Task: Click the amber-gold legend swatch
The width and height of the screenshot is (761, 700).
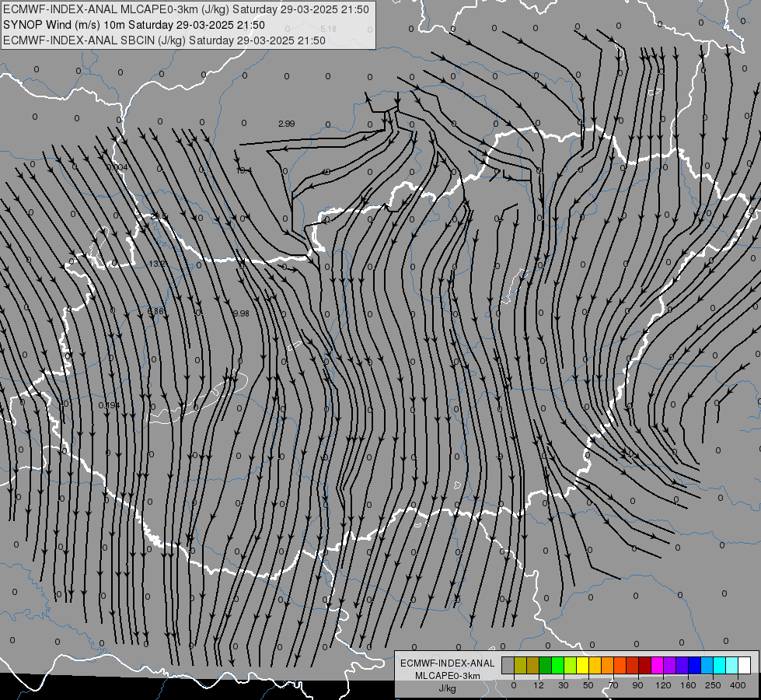Action: click(595, 665)
